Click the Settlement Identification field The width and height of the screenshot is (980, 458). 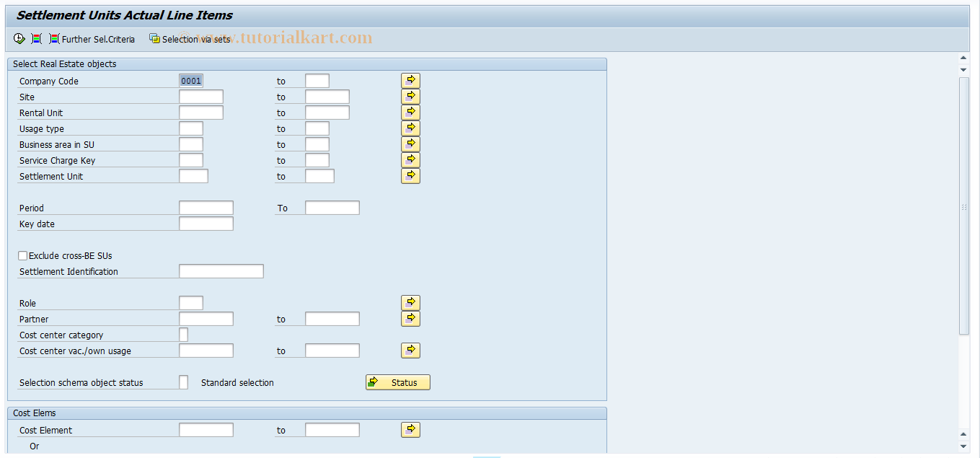(x=221, y=271)
